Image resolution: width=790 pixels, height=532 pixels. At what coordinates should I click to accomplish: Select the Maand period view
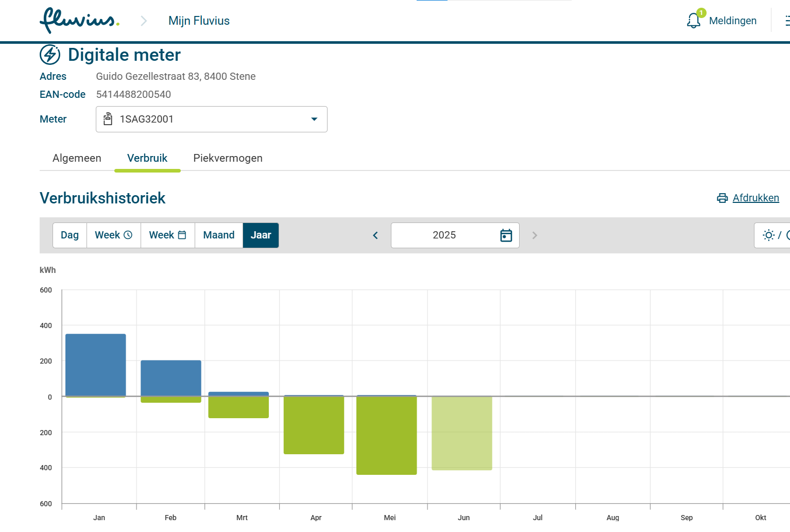218,235
